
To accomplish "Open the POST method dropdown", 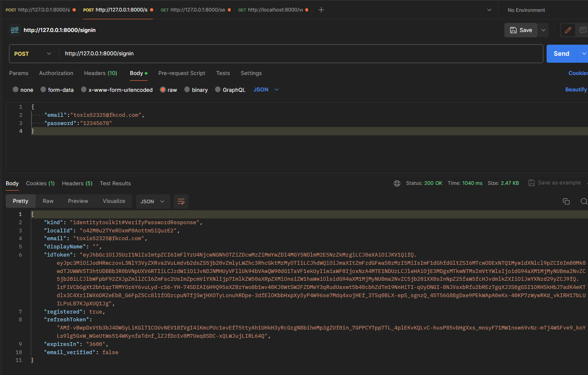I will tap(33, 54).
